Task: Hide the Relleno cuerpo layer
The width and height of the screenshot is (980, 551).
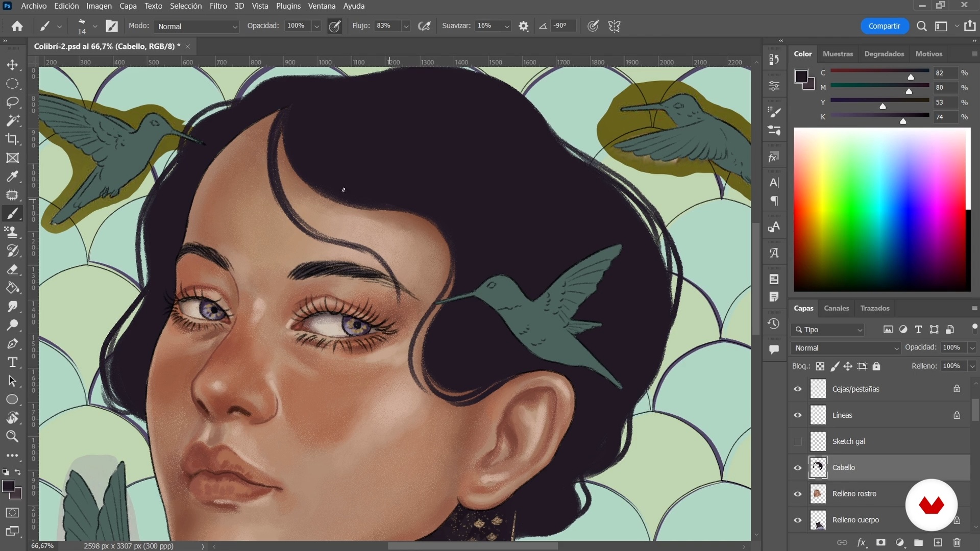Action: click(x=798, y=520)
